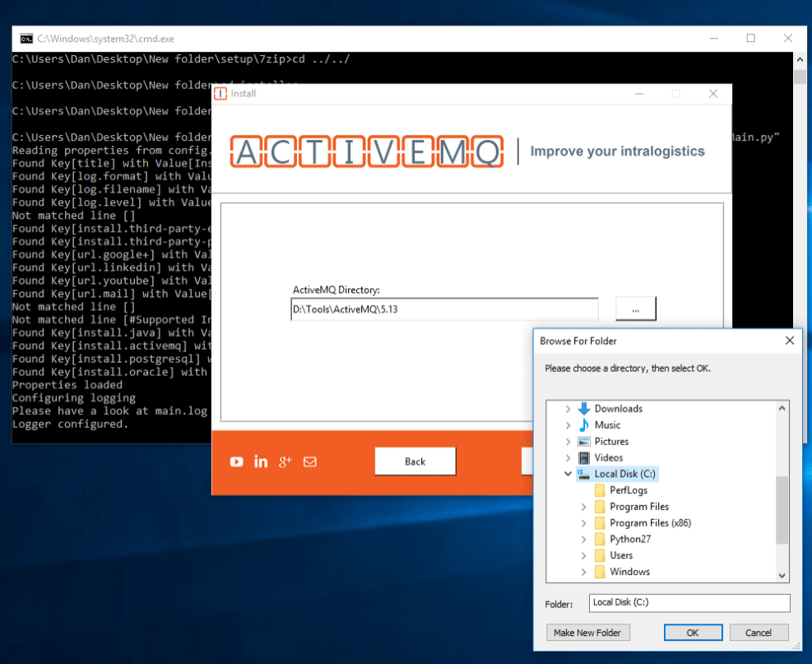Click OK in Browse For Folder
812x664 pixels.
click(693, 633)
